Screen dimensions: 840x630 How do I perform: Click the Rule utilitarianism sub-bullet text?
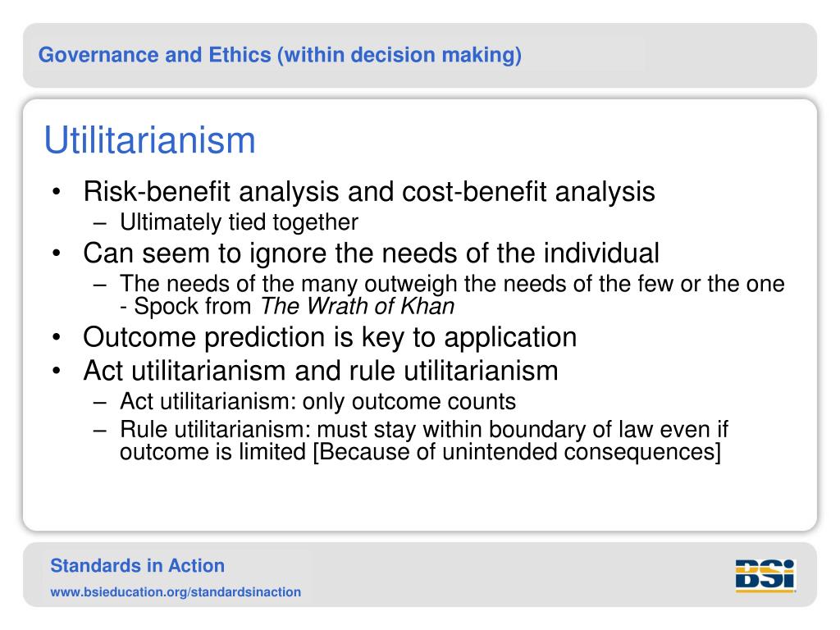424,441
